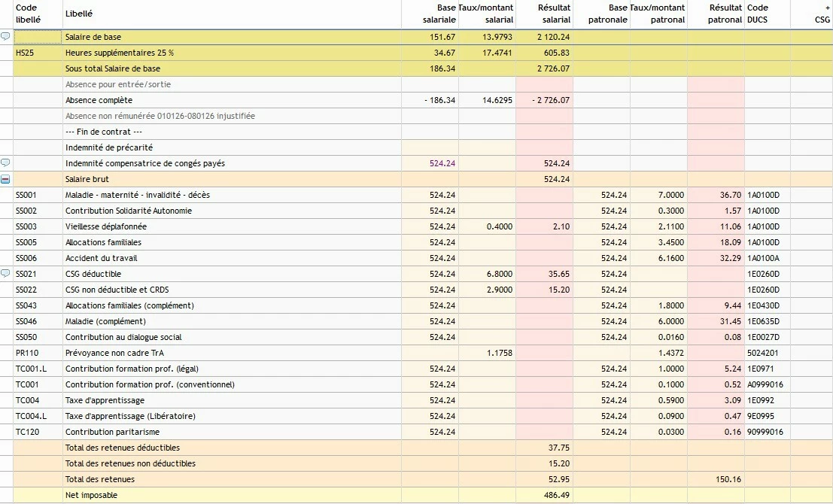The image size is (833, 504).
Task: Click the Libellé column header
Action: coord(79,14)
